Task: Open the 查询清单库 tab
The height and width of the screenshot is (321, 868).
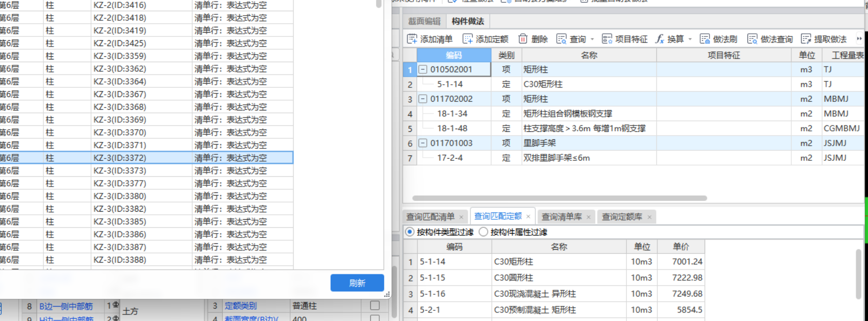Action: [x=562, y=217]
